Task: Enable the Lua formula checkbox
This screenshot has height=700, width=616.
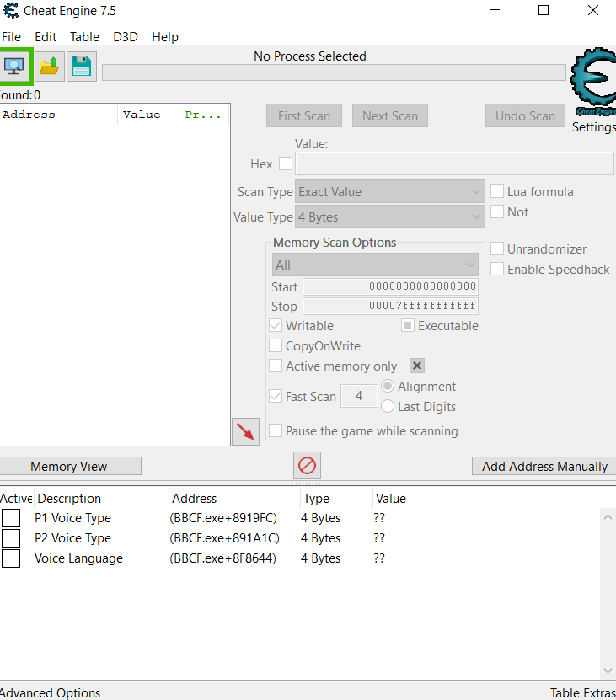Action: pyautogui.click(x=497, y=191)
